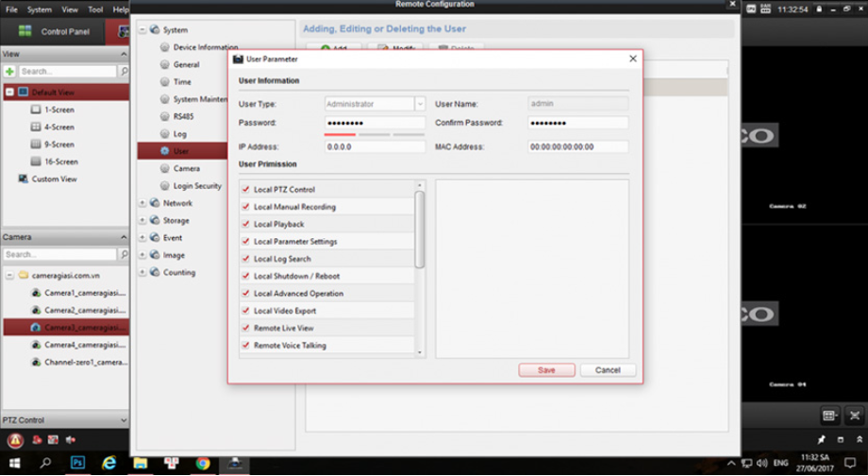
Task: Click the User gear icon in System tree
Action: pos(165,151)
